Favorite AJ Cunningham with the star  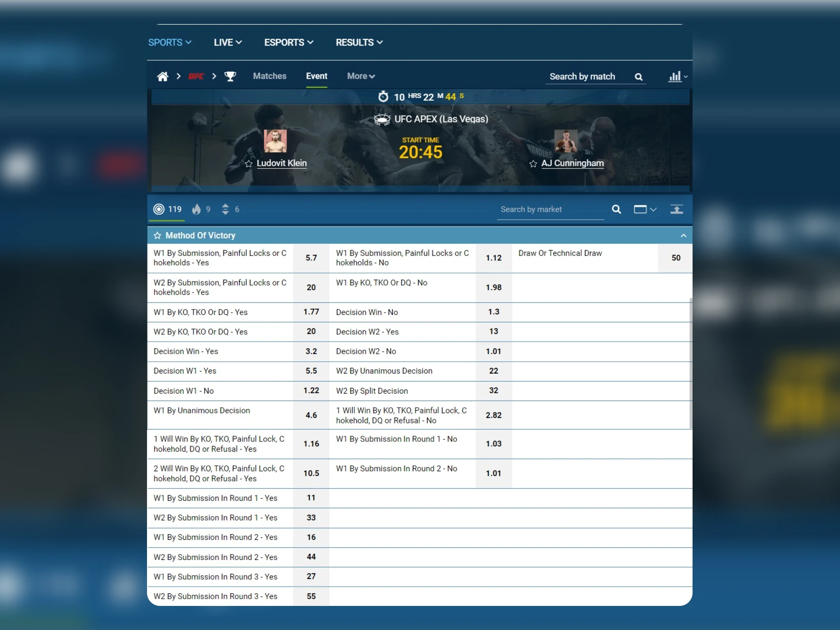point(533,164)
